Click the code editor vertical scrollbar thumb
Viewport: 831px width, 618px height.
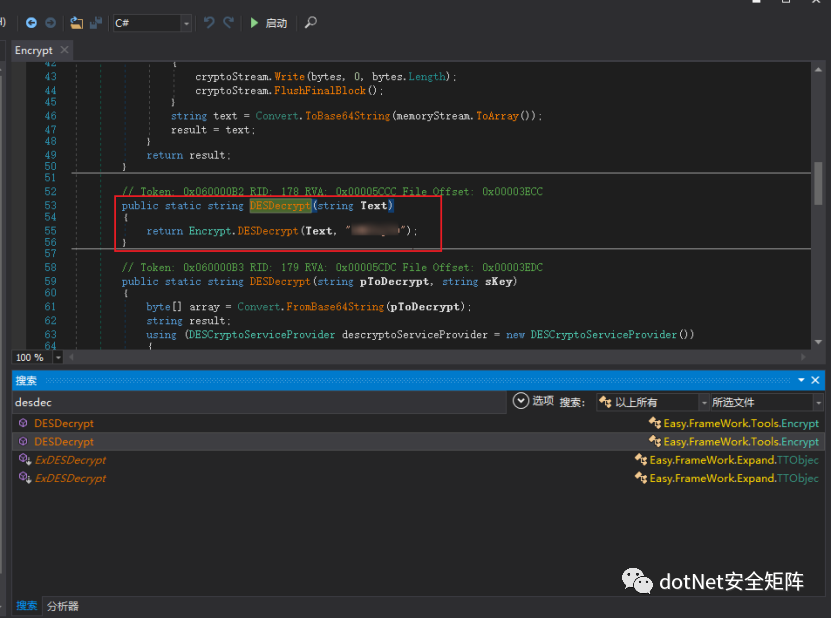pos(818,182)
